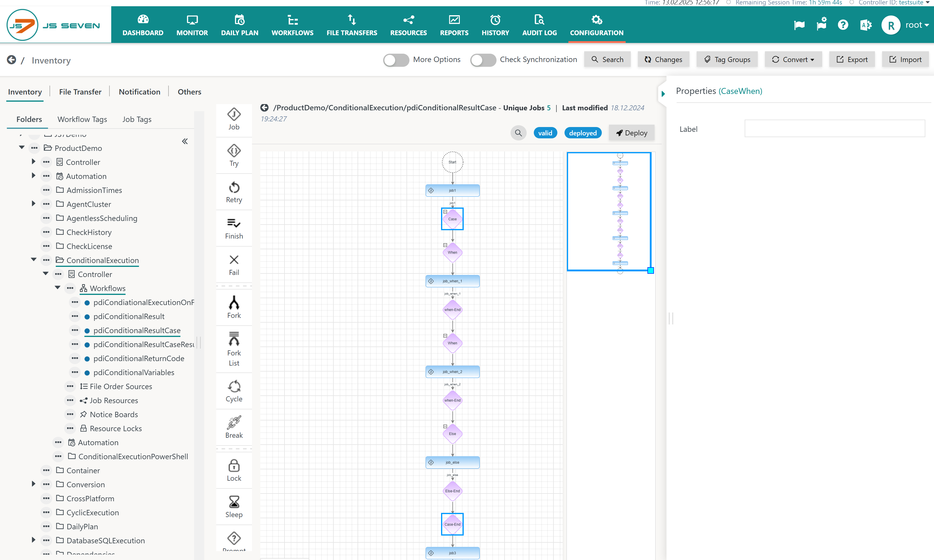Open Tag Groups

point(727,60)
